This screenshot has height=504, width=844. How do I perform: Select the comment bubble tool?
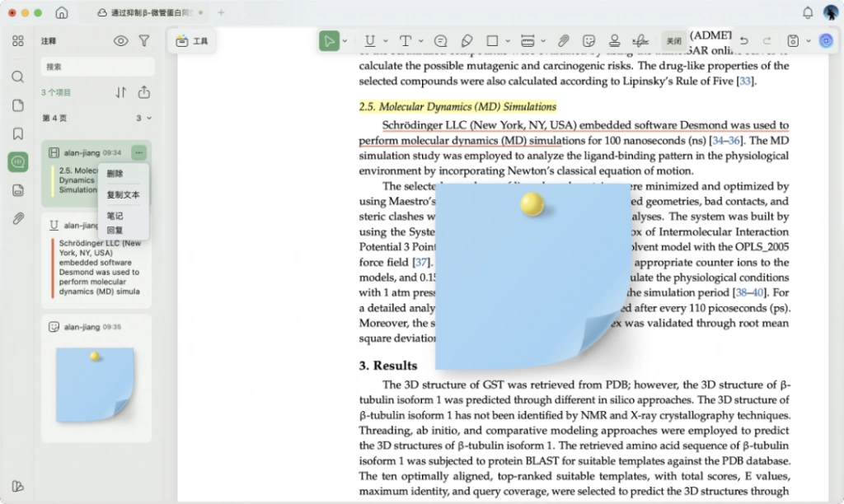click(x=440, y=41)
